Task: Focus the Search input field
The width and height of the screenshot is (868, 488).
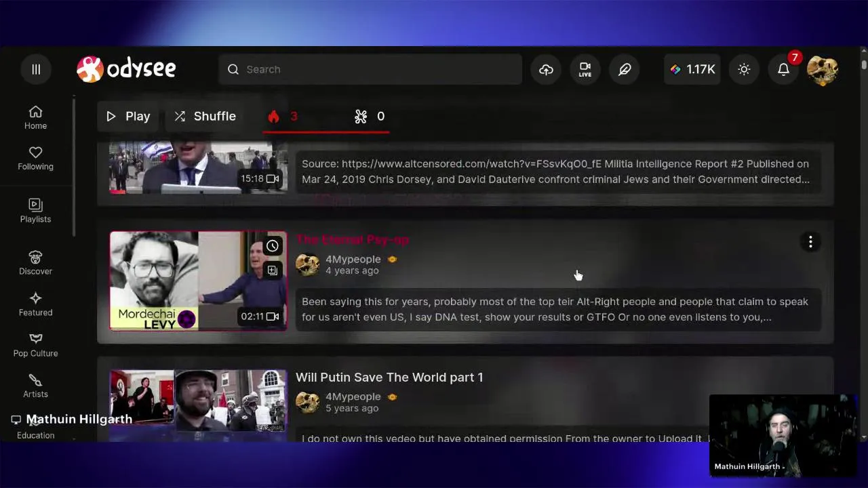Action: click(370, 69)
